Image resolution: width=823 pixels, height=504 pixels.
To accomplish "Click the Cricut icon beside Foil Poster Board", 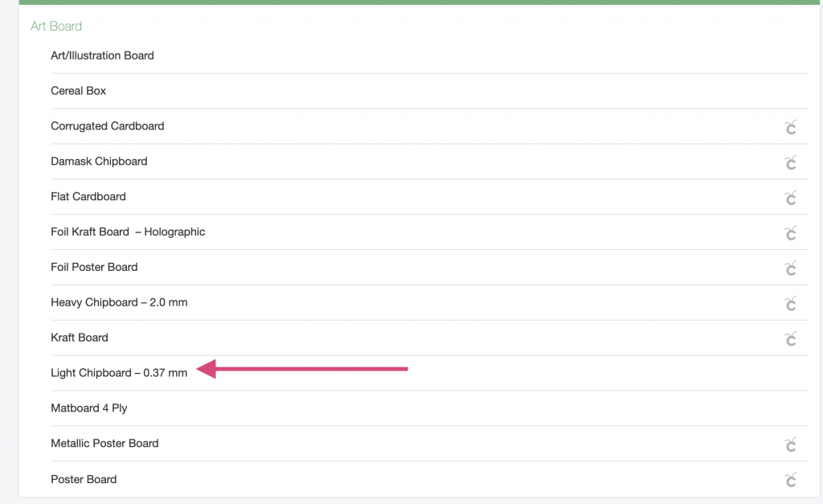I will (x=791, y=268).
